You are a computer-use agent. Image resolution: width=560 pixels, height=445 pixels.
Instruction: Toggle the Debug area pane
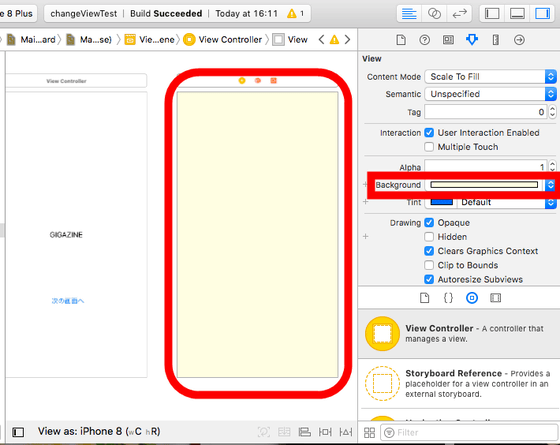point(517,14)
